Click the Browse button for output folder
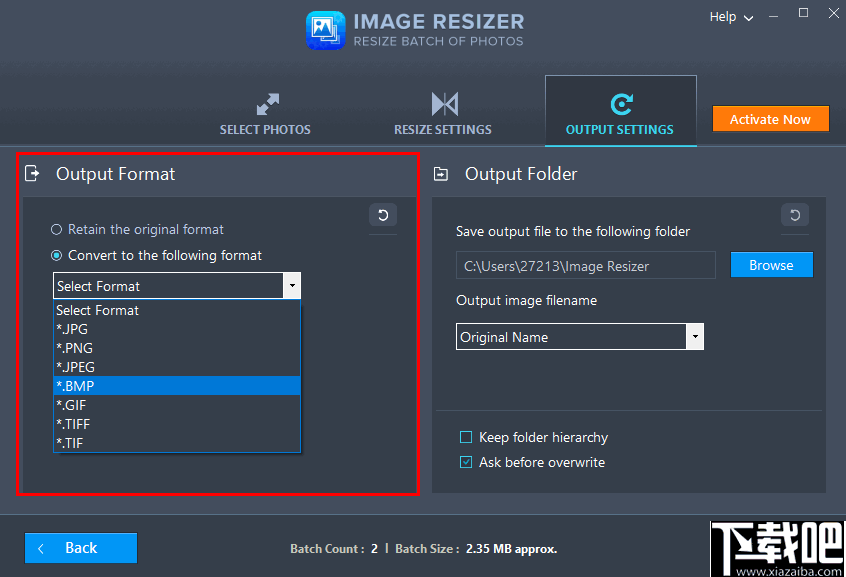Image resolution: width=846 pixels, height=577 pixels. (x=771, y=264)
